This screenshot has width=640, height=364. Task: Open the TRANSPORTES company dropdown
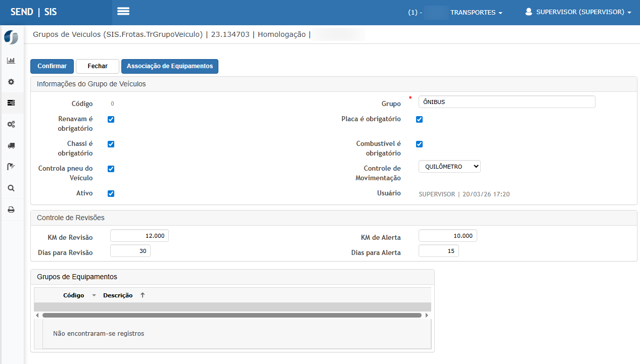pyautogui.click(x=476, y=13)
